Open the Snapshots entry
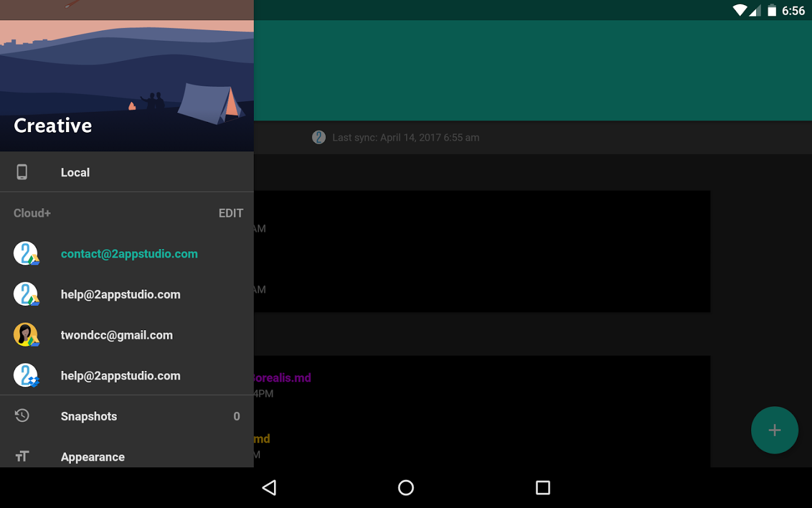Viewport: 812px width, 508px height. (x=127, y=417)
